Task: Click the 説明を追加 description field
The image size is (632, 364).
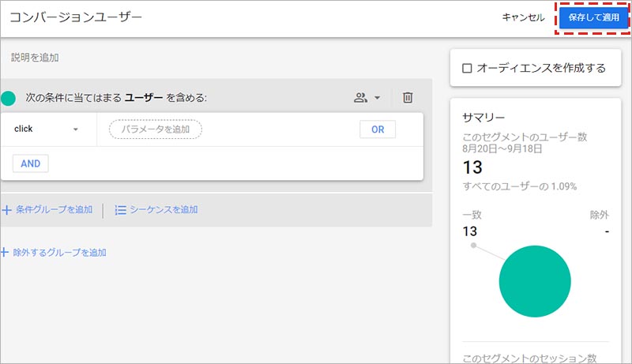Action: point(36,58)
